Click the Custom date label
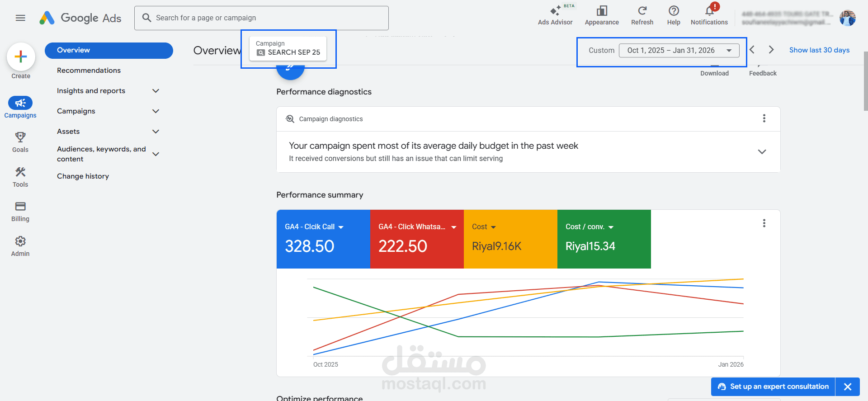This screenshot has width=868, height=401. [x=601, y=51]
